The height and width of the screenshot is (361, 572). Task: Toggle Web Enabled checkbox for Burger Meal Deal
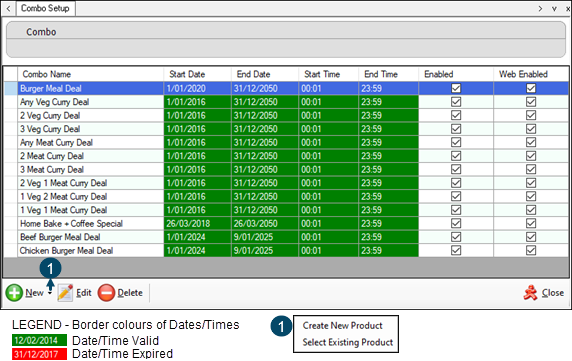click(531, 88)
